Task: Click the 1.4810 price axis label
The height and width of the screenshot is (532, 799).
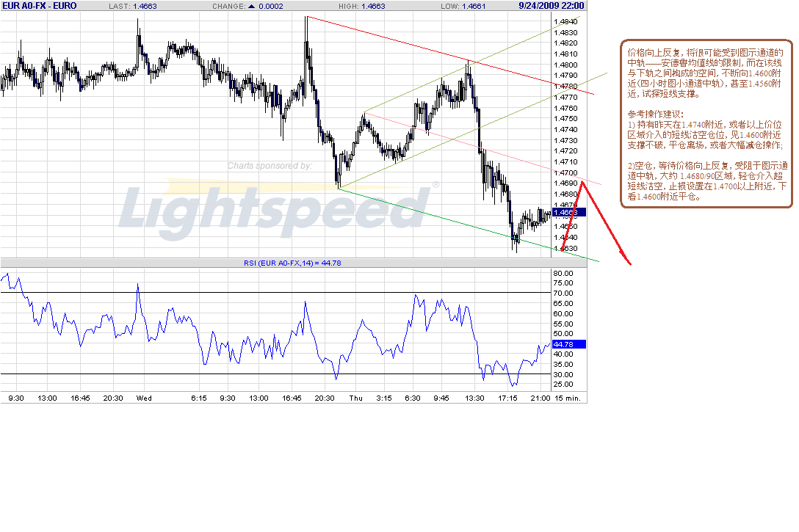Action: point(565,54)
